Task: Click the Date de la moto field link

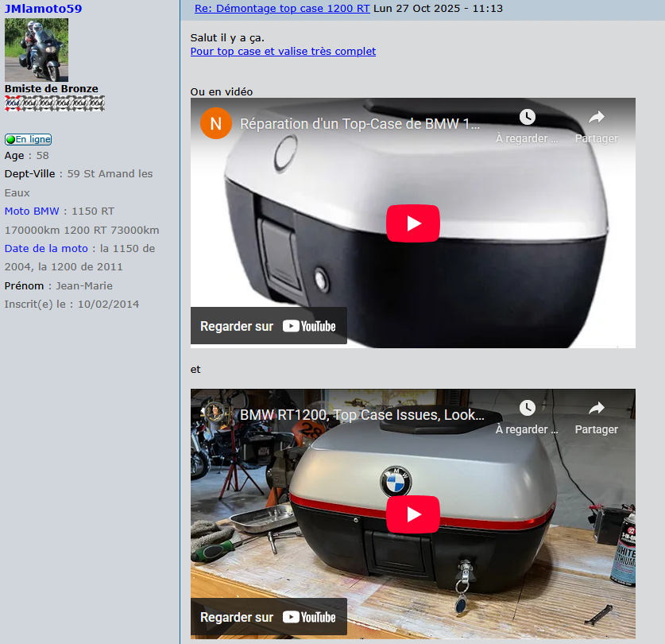Action: [46, 248]
